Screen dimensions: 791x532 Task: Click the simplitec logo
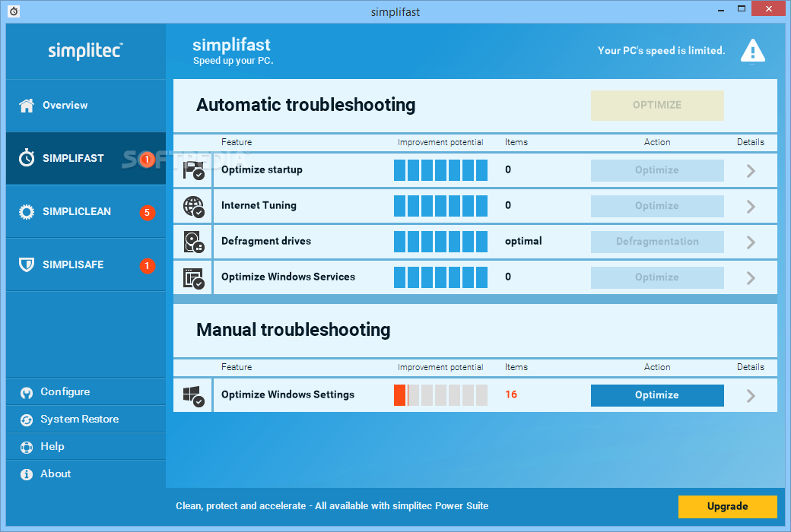coord(86,50)
